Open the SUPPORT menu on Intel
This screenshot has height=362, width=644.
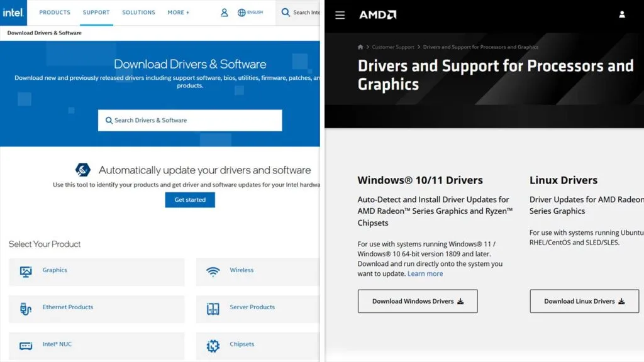[x=96, y=13]
